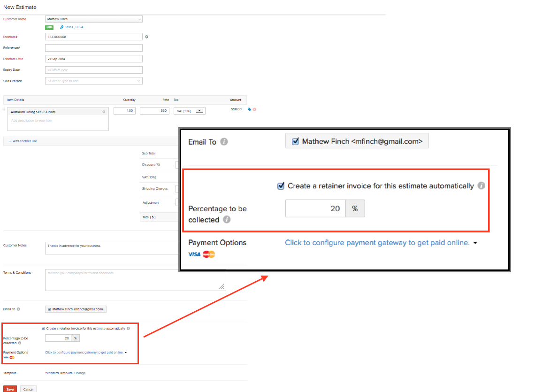Click the small Visa logo under Payment Options
The height and width of the screenshot is (392, 535).
pyautogui.click(x=6, y=358)
